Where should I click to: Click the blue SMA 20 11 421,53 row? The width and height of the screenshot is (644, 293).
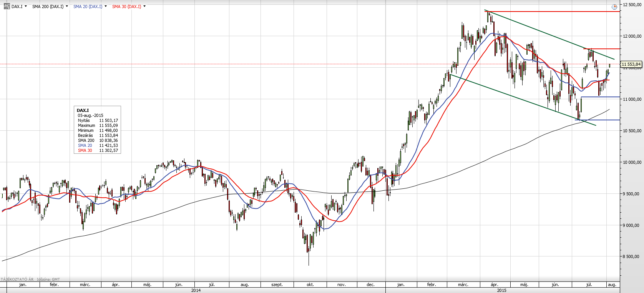tap(98, 145)
